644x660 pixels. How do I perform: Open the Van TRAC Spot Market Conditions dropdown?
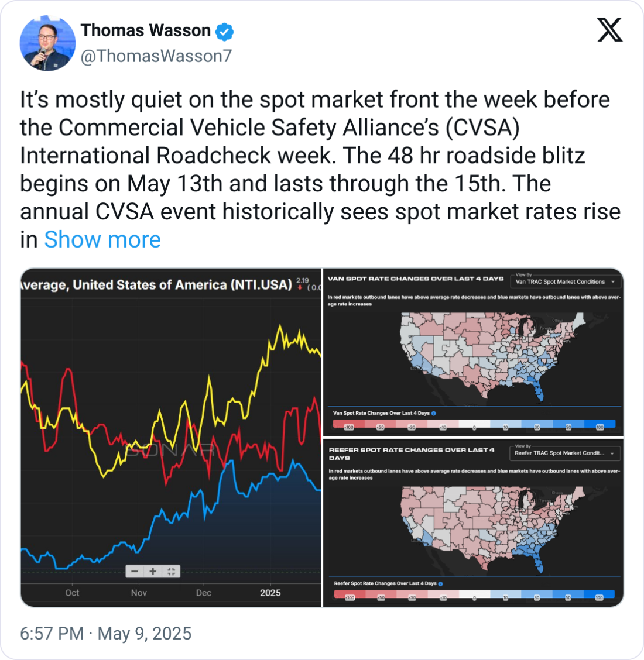coord(565,281)
